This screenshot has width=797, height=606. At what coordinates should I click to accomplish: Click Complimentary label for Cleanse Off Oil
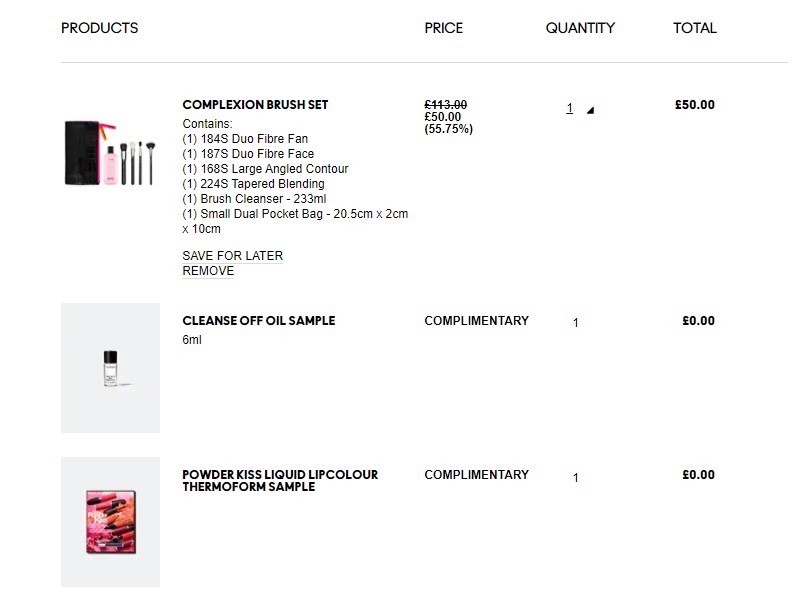(x=477, y=321)
